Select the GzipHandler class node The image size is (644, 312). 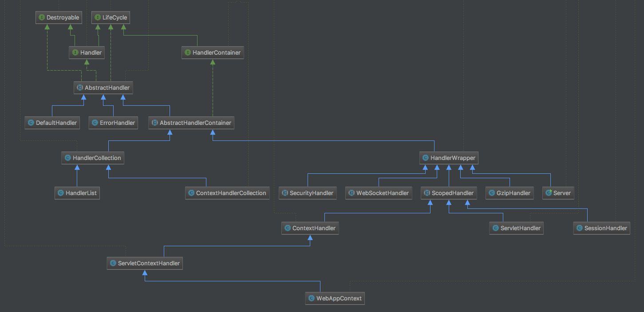[x=510, y=193]
